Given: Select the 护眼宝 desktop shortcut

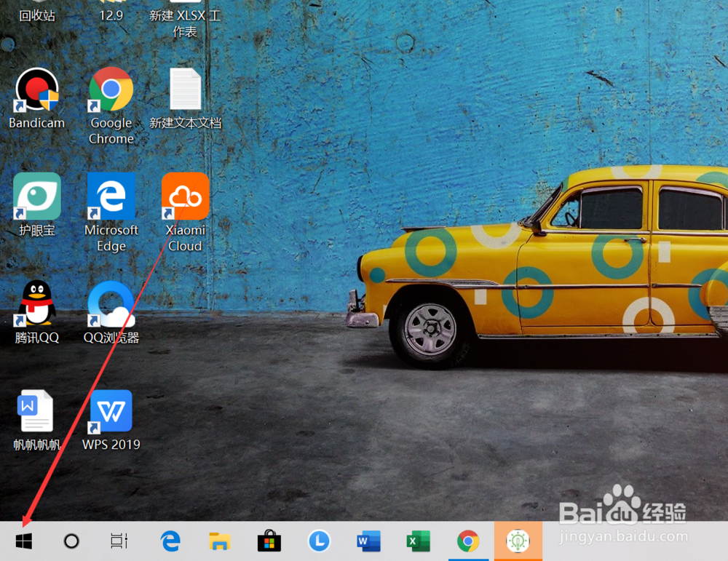Looking at the screenshot, I should [36, 205].
